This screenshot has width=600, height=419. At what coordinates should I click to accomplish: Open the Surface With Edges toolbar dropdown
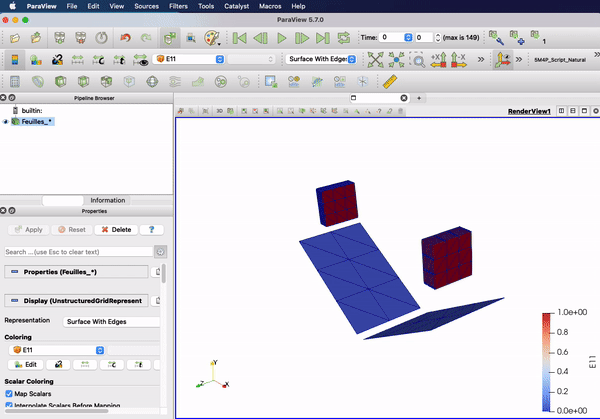(322, 59)
